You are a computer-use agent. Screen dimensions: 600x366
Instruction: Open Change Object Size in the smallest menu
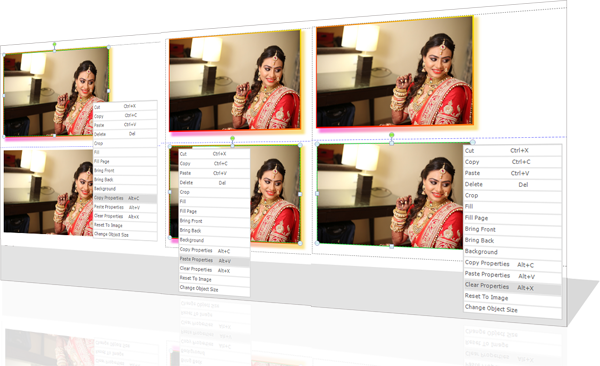pos(125,235)
